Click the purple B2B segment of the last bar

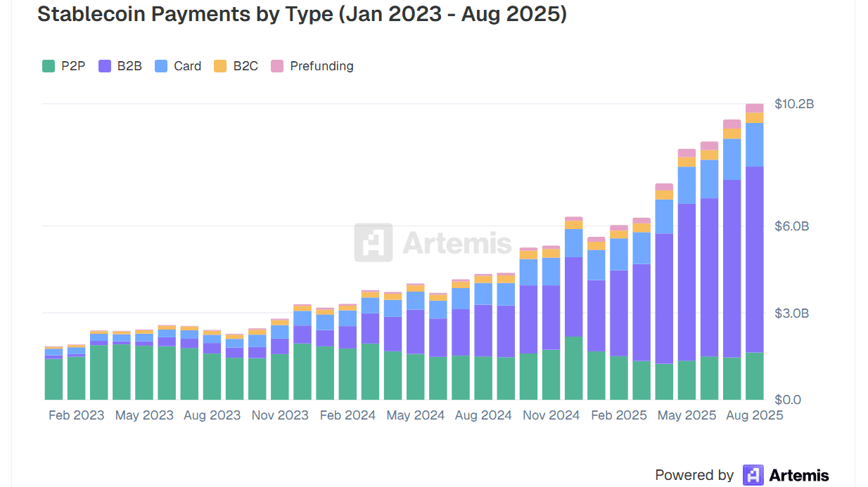(755, 259)
